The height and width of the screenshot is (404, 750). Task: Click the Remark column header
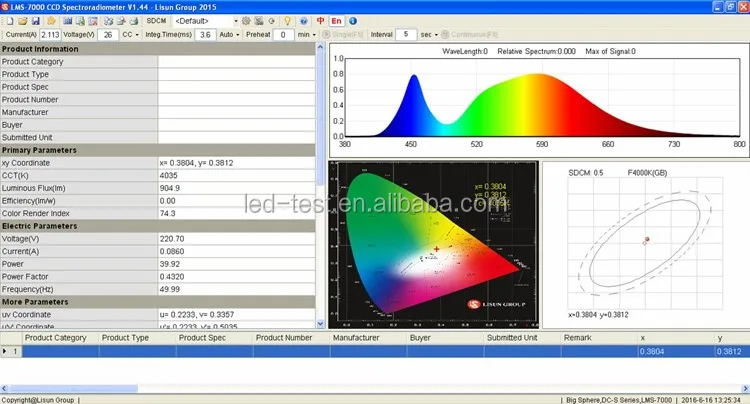[x=599, y=338]
